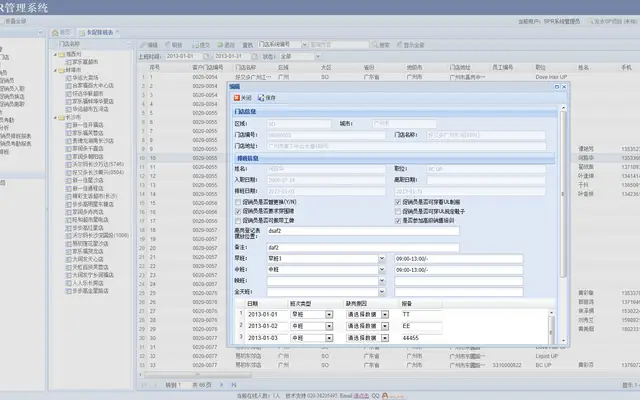Open the 早班 shift dropdown

tap(382, 258)
